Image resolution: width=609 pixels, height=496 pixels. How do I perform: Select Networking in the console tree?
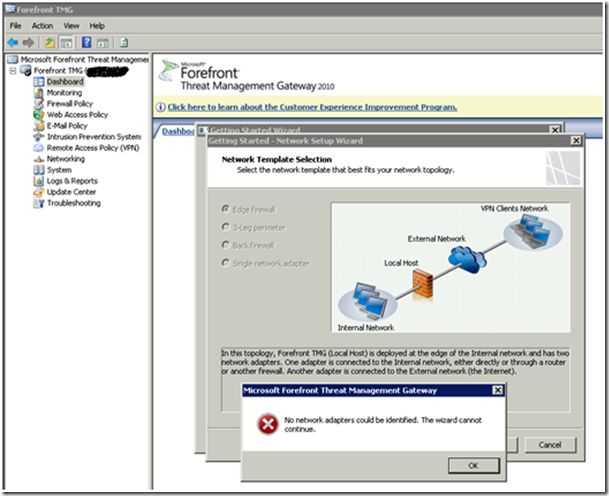(66, 159)
